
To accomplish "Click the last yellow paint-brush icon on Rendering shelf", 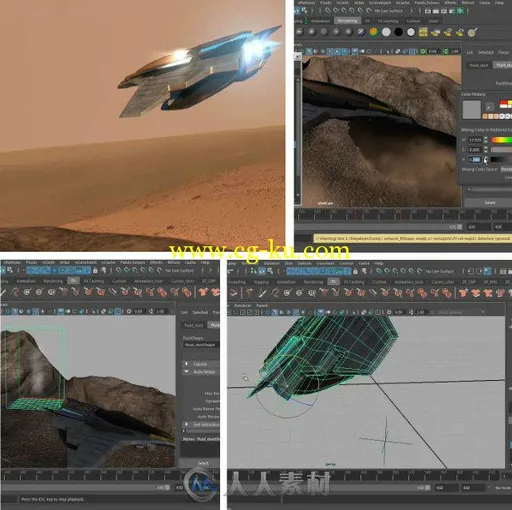I will coord(473,32).
